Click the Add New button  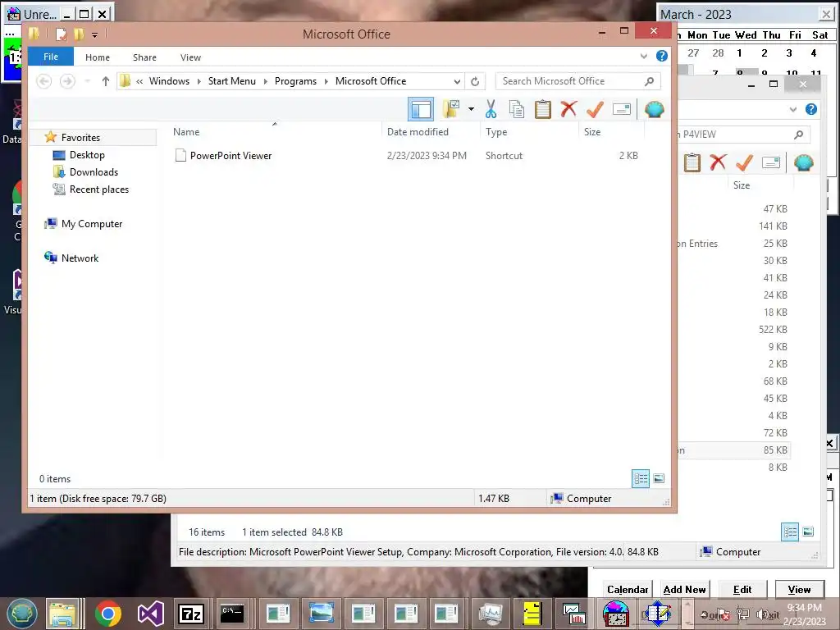click(684, 589)
